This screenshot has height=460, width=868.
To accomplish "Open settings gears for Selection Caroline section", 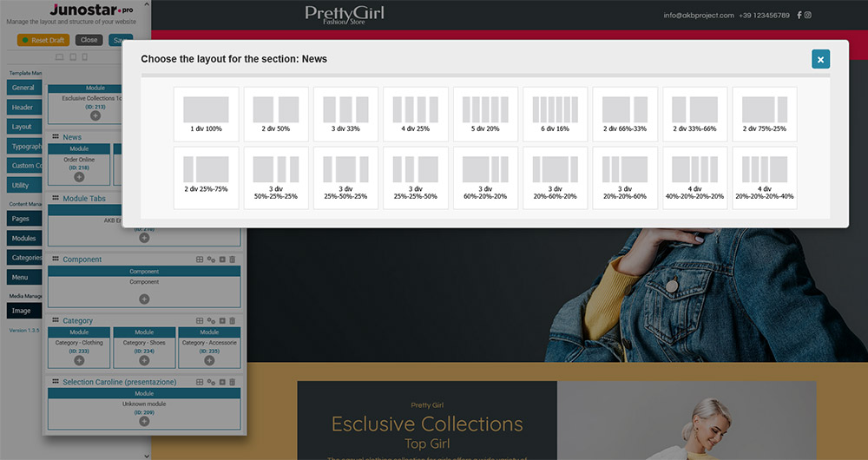I will [211, 382].
